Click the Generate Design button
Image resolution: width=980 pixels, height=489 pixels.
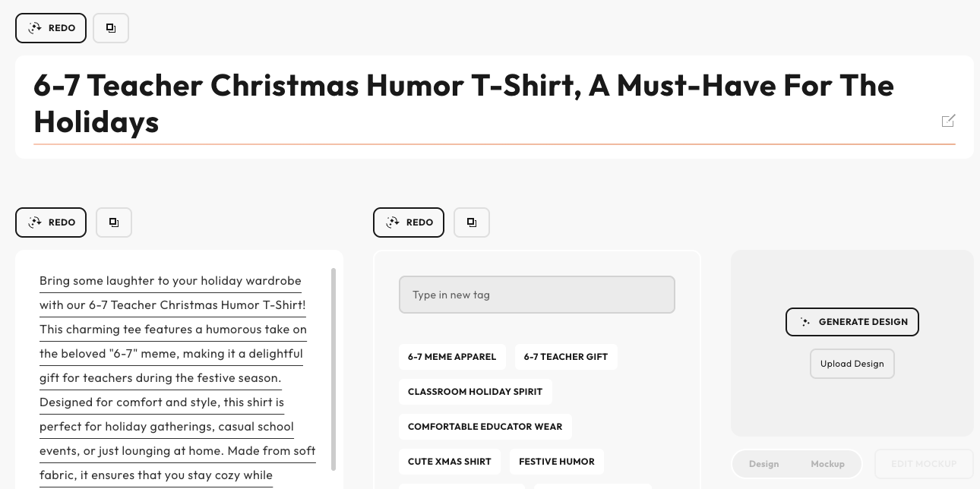[852, 322]
